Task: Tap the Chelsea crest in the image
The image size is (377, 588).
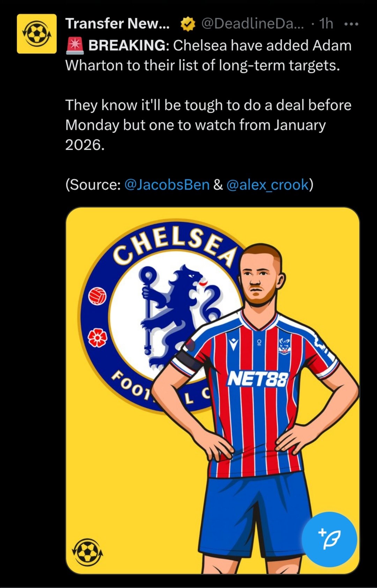Action: [x=162, y=316]
